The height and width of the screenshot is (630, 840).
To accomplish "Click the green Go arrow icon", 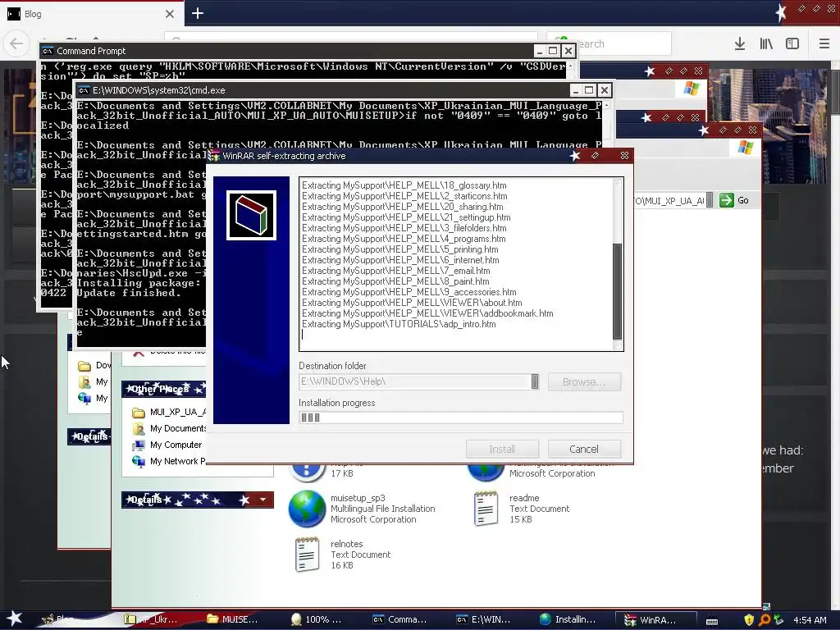I will pyautogui.click(x=727, y=200).
